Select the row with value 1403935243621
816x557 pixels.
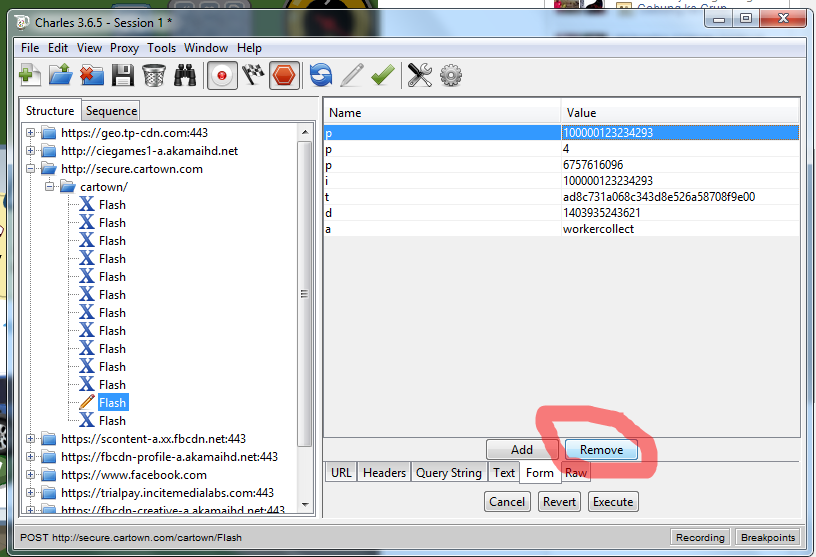tap(562, 213)
